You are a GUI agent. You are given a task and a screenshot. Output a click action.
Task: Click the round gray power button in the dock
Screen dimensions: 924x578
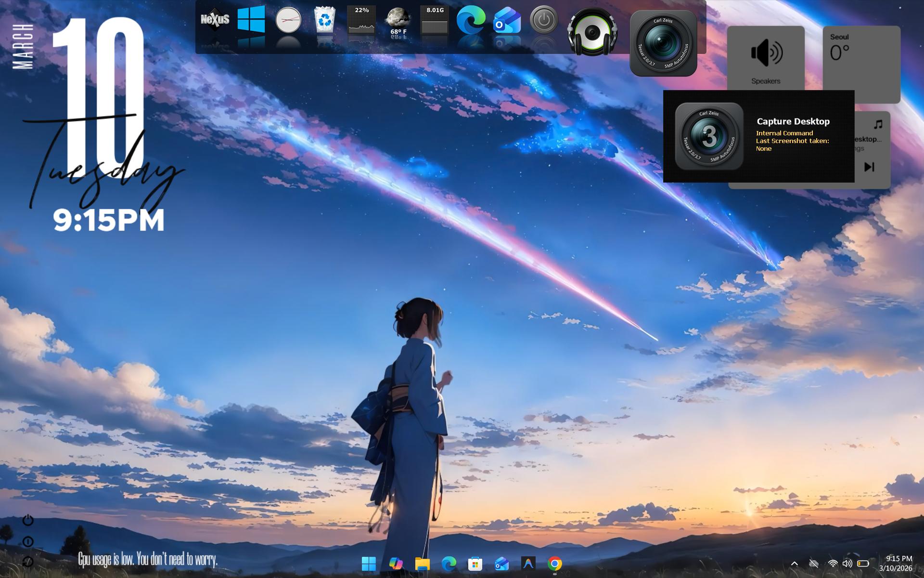pos(544,20)
